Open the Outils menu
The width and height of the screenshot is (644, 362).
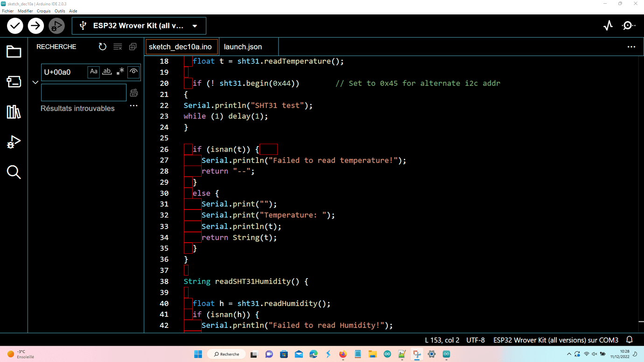(60, 11)
